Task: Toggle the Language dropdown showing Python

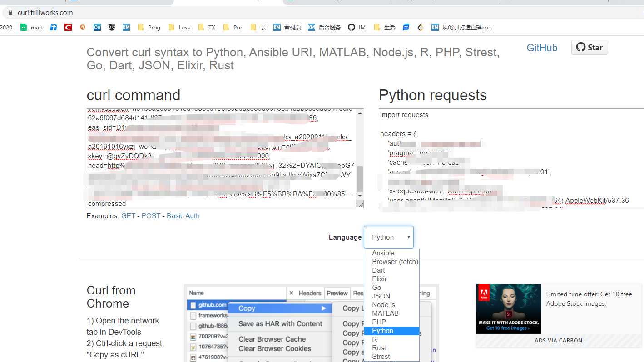Action: click(389, 237)
